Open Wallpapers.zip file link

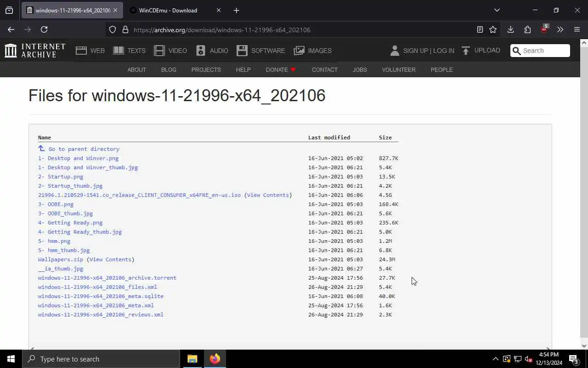pos(61,259)
